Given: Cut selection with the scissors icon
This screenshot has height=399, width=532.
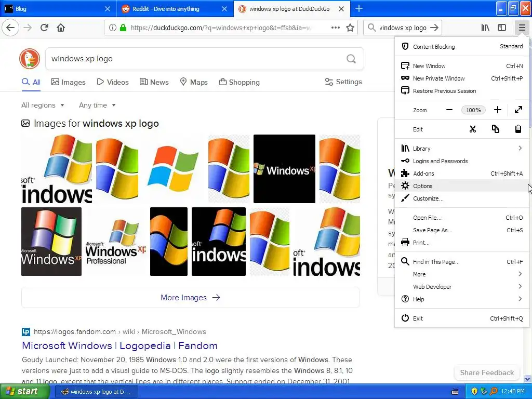Looking at the screenshot, I should tap(473, 129).
